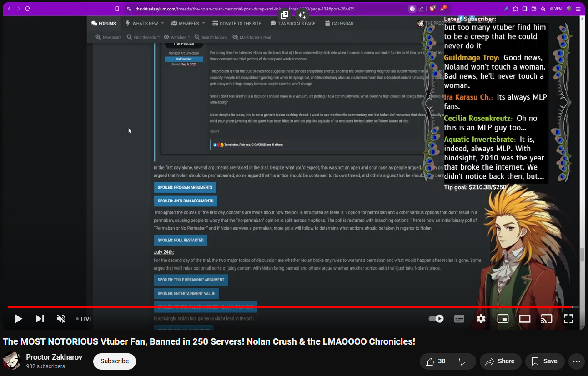Open the FORUMS tab
Screen dimensions: 588x376
click(104, 24)
